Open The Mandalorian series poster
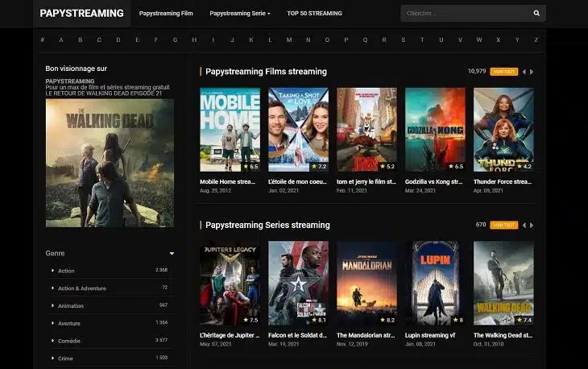Image resolution: width=588 pixels, height=369 pixels. click(366, 283)
